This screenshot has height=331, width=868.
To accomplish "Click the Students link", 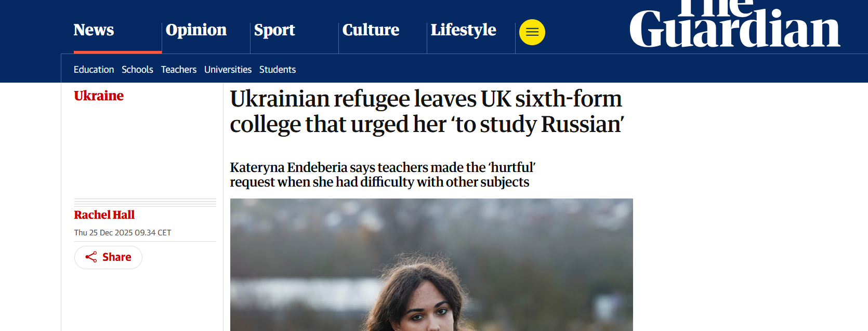I will point(278,70).
